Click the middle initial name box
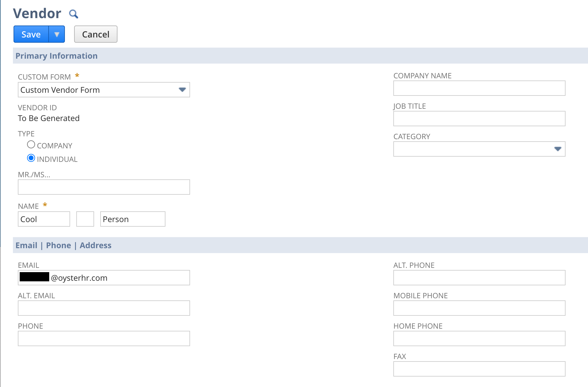The width and height of the screenshot is (588, 387). [x=85, y=219]
